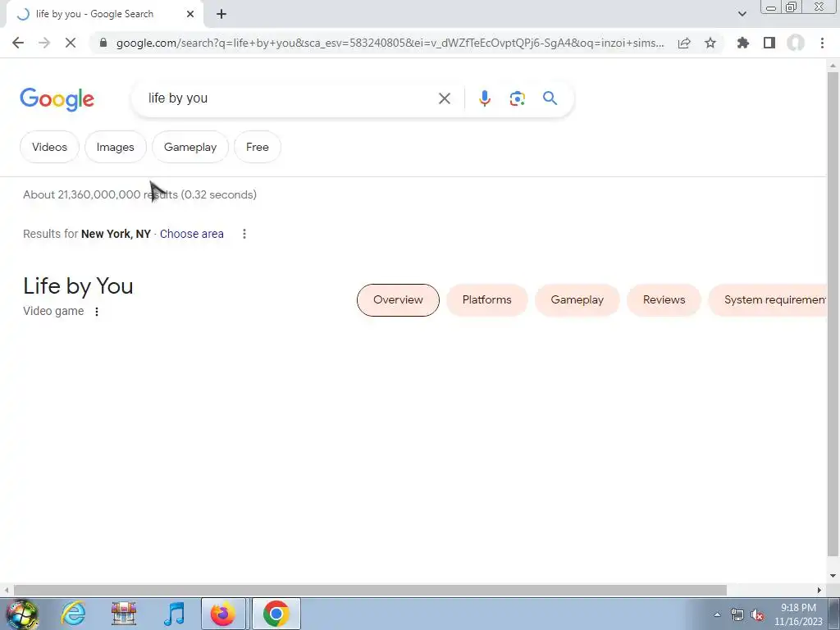Close the 'life by you' tab
The image size is (840, 630).
pyautogui.click(x=190, y=15)
